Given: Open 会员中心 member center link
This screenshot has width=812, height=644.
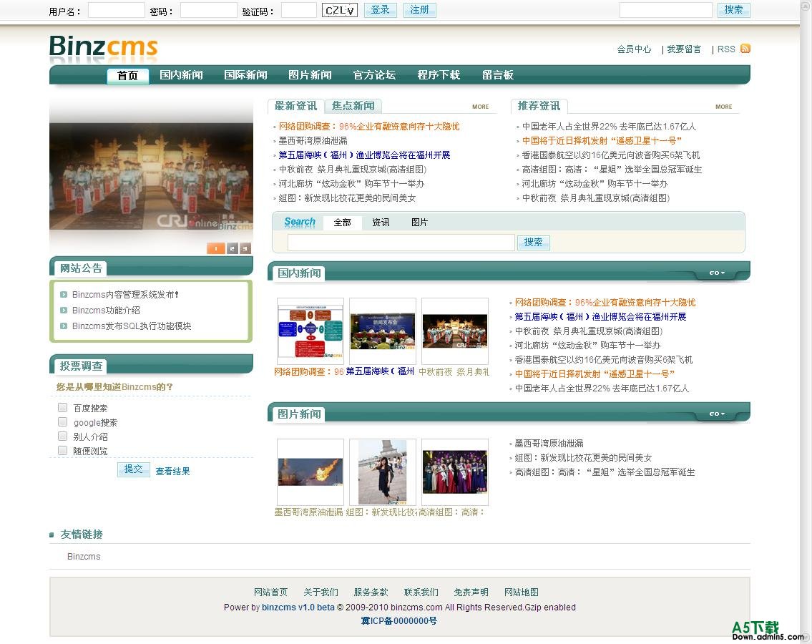Looking at the screenshot, I should click(634, 49).
